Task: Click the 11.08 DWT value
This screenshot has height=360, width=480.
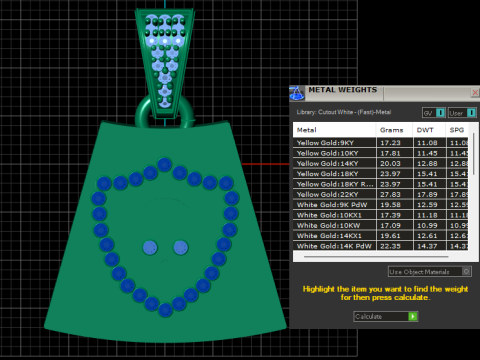Action: (x=427, y=143)
